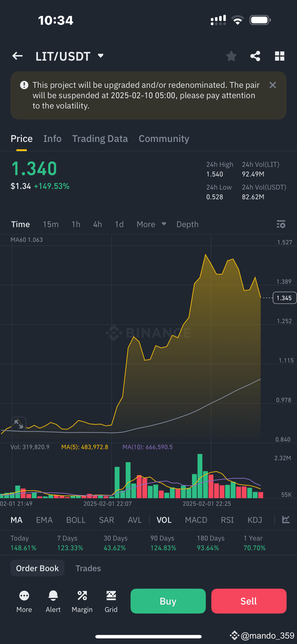Open the four-square grid menu icon
The width and height of the screenshot is (297, 644).
[279, 56]
